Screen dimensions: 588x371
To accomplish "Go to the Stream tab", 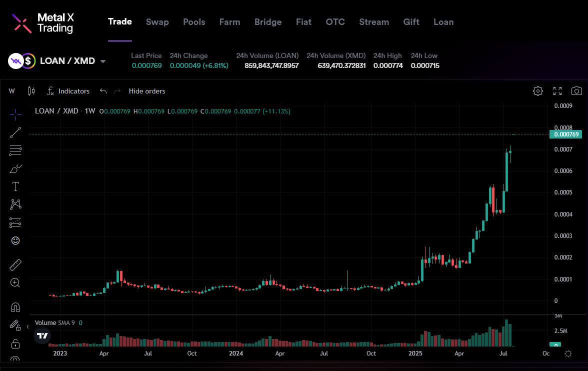I will click(x=374, y=22).
